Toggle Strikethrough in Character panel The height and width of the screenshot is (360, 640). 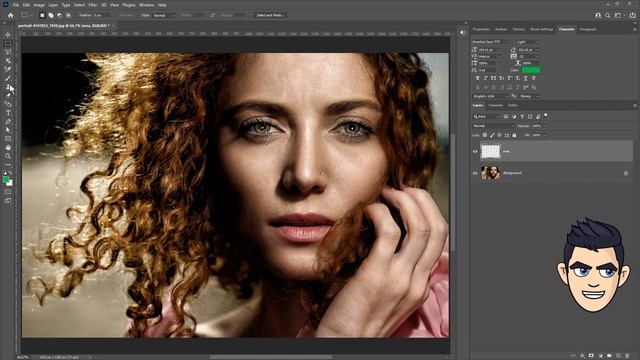tap(533, 78)
